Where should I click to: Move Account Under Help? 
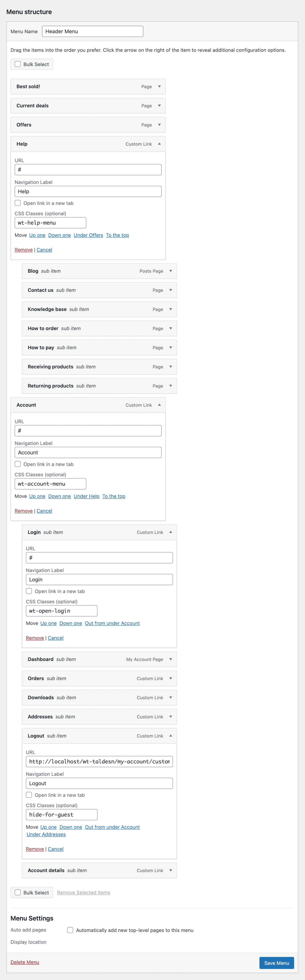(86, 496)
